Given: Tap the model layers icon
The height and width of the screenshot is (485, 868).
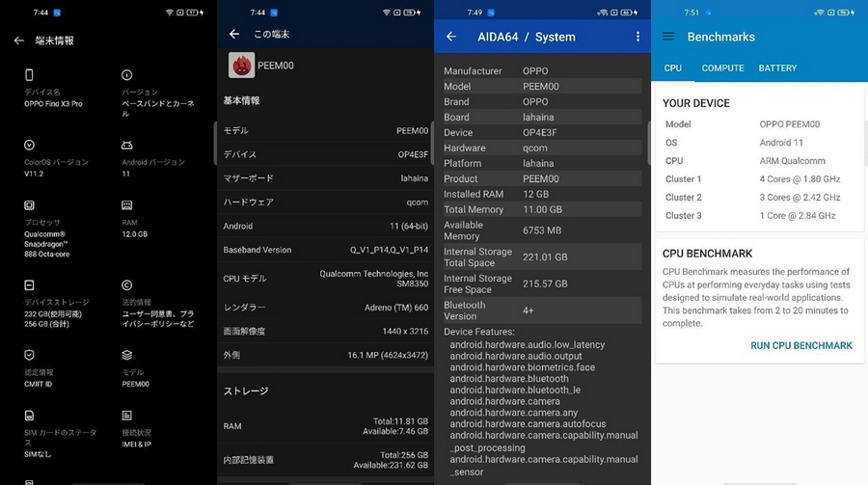Looking at the screenshot, I should click(x=126, y=355).
